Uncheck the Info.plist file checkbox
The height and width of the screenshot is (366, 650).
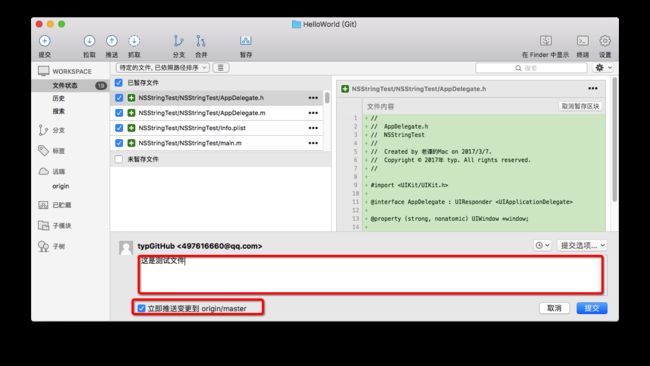click(x=119, y=128)
